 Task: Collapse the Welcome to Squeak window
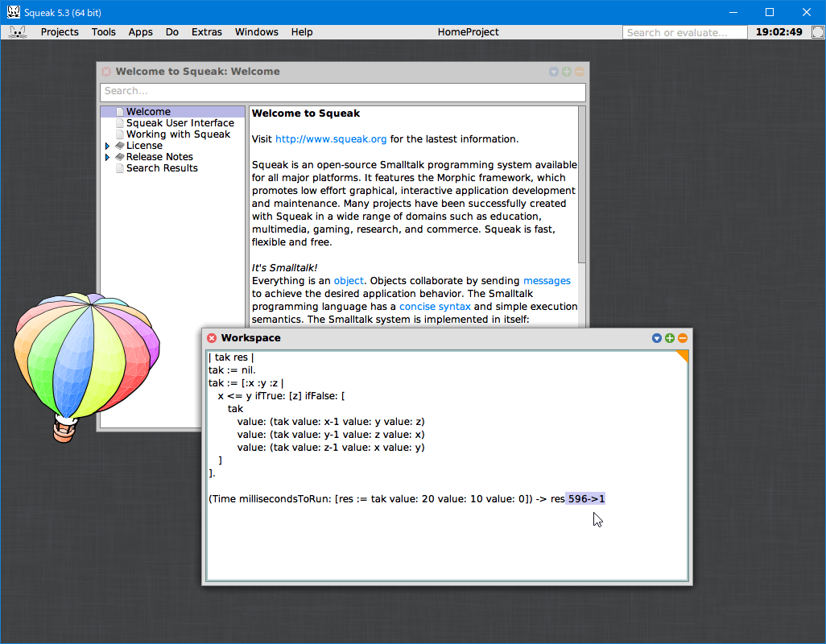(x=580, y=72)
